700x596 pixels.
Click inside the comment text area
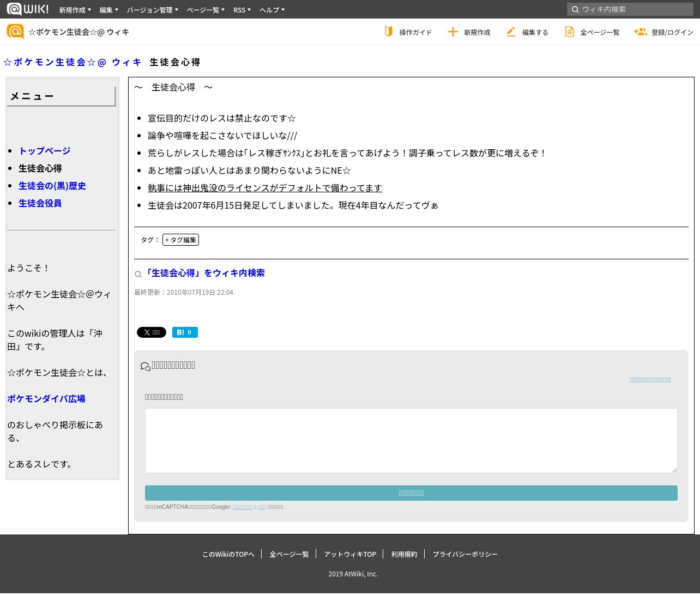point(411,440)
